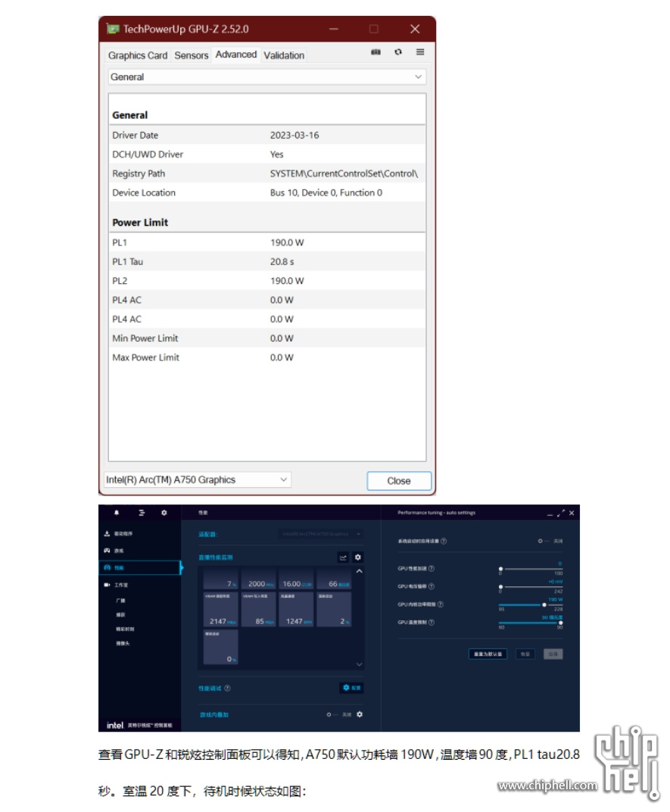
Task: Open the GPU-Z hamburger menu
Action: tap(420, 52)
